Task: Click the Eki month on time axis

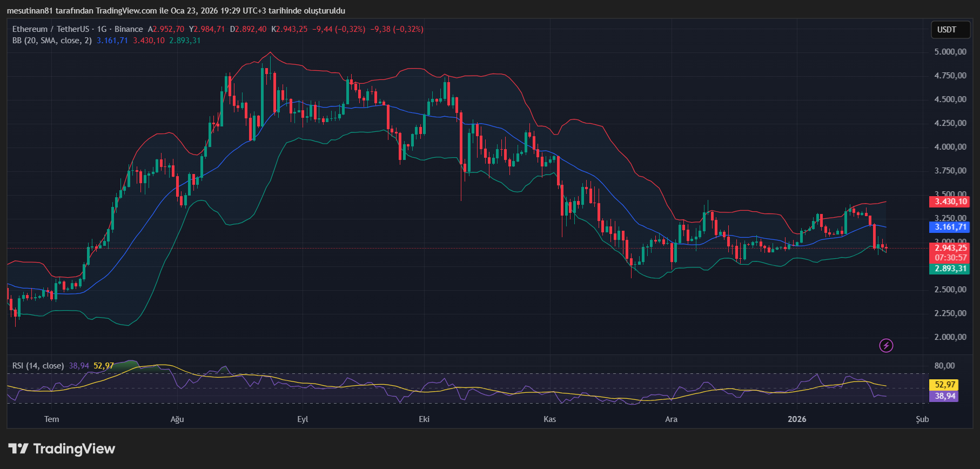Action: pos(424,419)
